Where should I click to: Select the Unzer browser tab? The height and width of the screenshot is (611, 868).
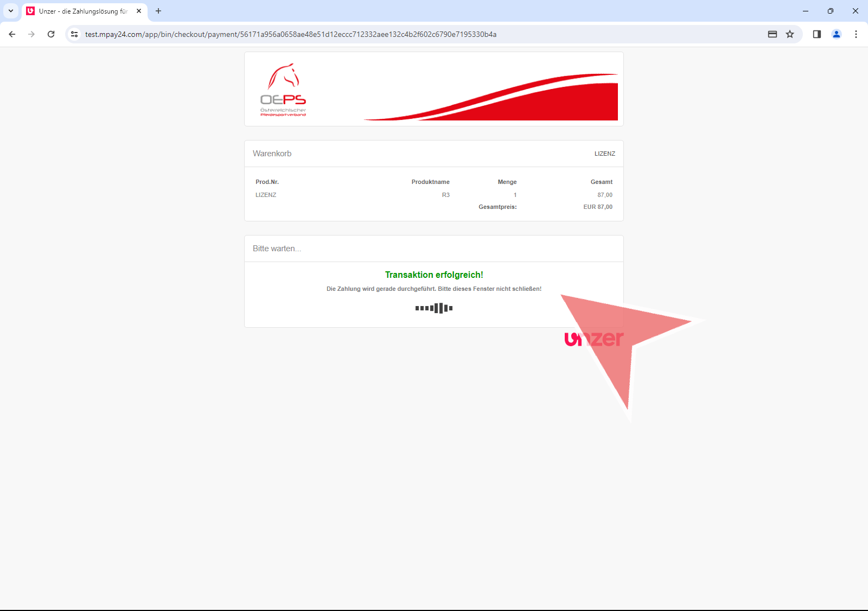[x=82, y=11]
